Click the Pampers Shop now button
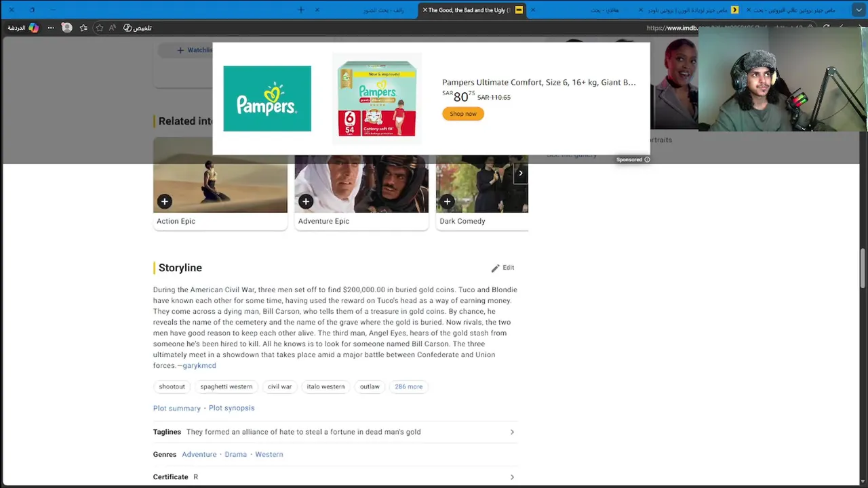The width and height of the screenshot is (868, 488). 463,114
